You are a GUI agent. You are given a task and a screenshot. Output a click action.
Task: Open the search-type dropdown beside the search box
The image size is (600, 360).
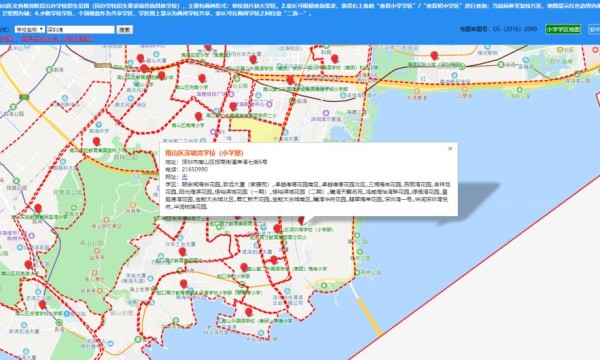(x=29, y=29)
